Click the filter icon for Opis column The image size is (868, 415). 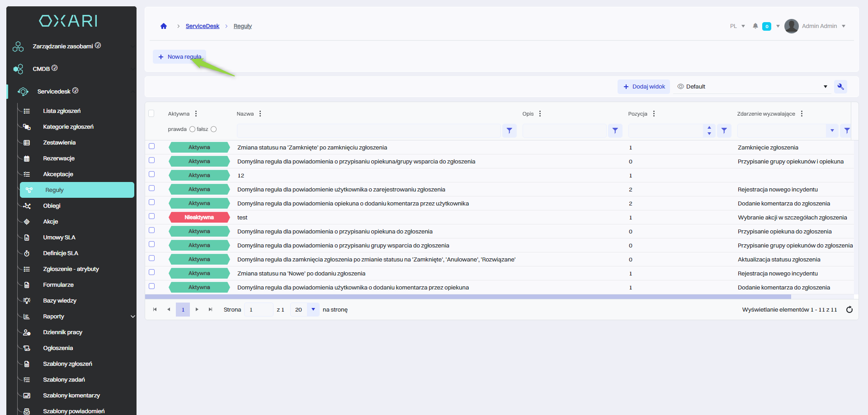coord(615,131)
